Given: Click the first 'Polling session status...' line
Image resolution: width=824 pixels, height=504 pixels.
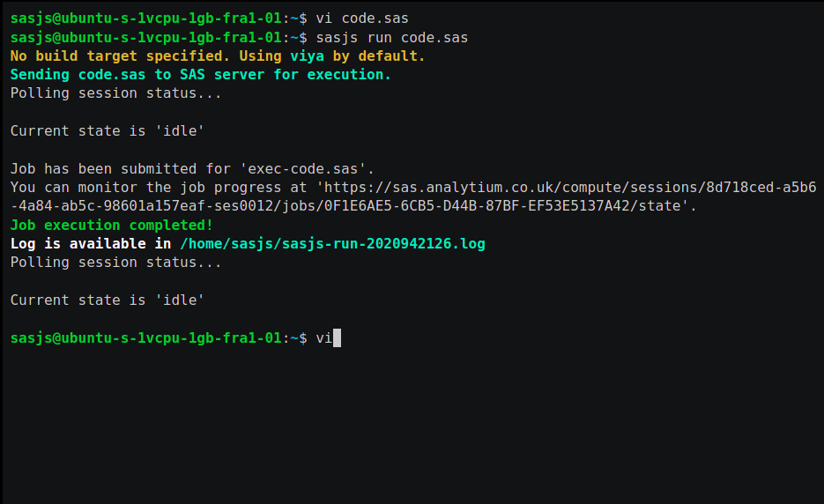Looking at the screenshot, I should coord(115,93).
